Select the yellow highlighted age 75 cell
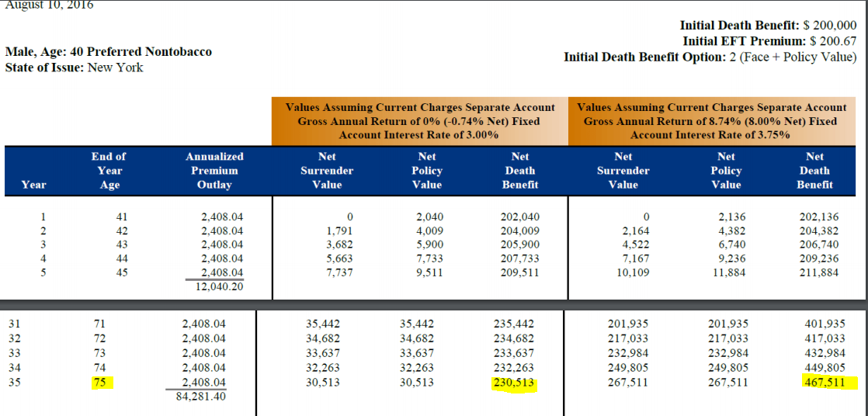Viewport: 868px width, 416px height. (x=100, y=382)
